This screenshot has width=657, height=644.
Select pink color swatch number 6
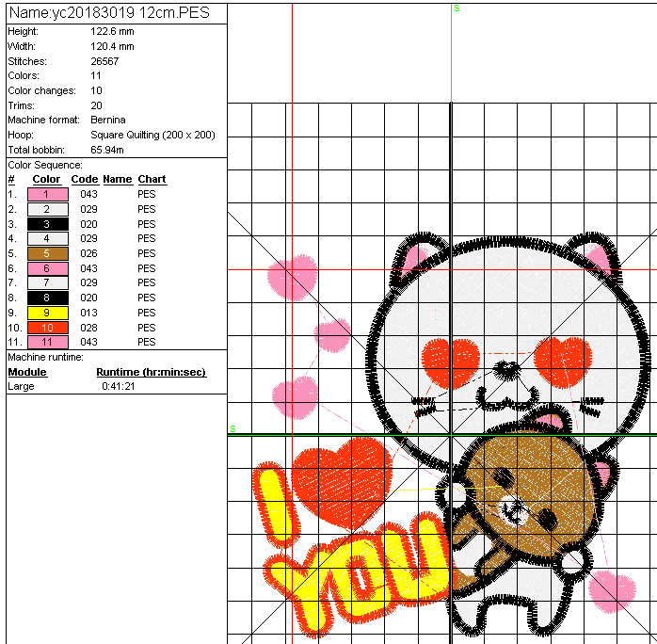(x=48, y=268)
